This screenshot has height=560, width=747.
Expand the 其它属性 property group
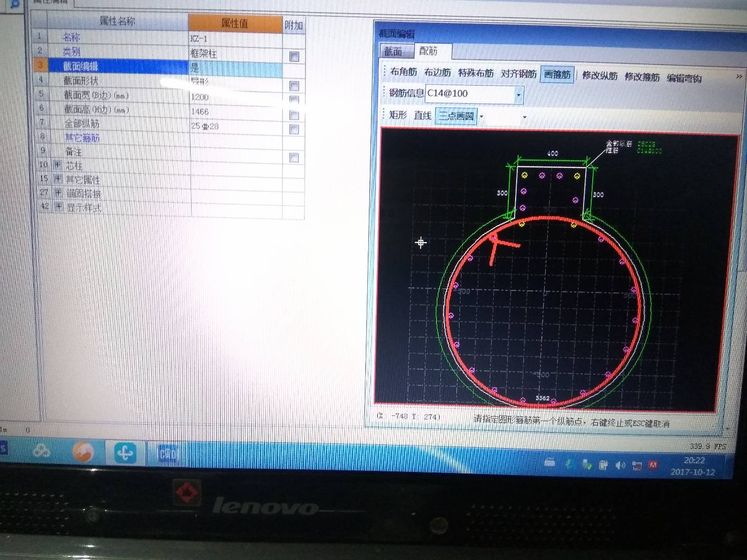coord(58,178)
